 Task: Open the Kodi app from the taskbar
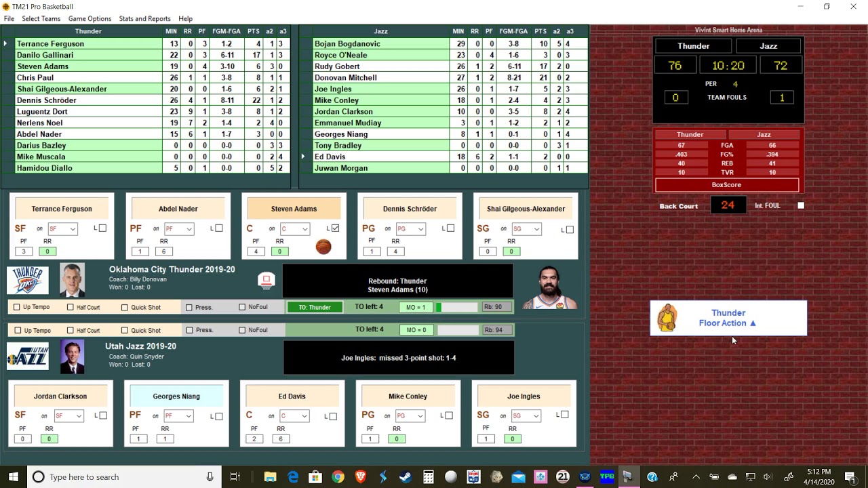540,477
